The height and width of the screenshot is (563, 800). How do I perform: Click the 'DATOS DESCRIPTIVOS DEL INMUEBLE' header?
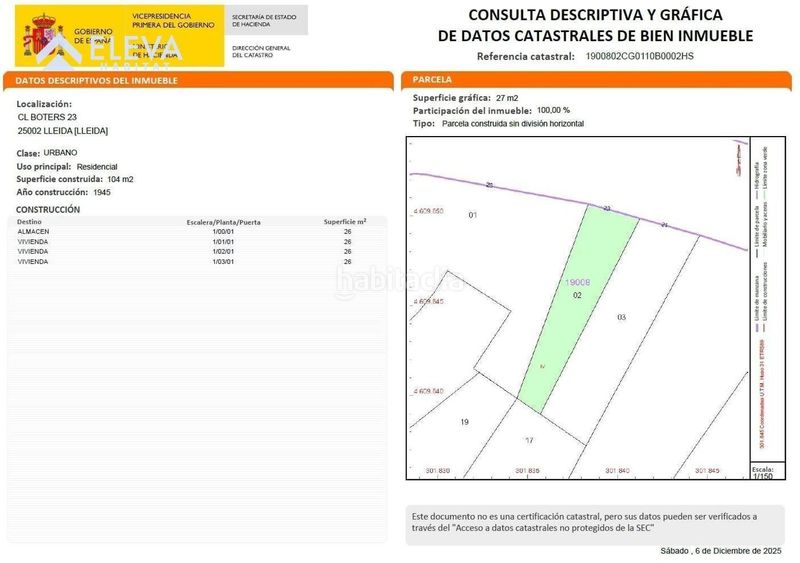96,81
